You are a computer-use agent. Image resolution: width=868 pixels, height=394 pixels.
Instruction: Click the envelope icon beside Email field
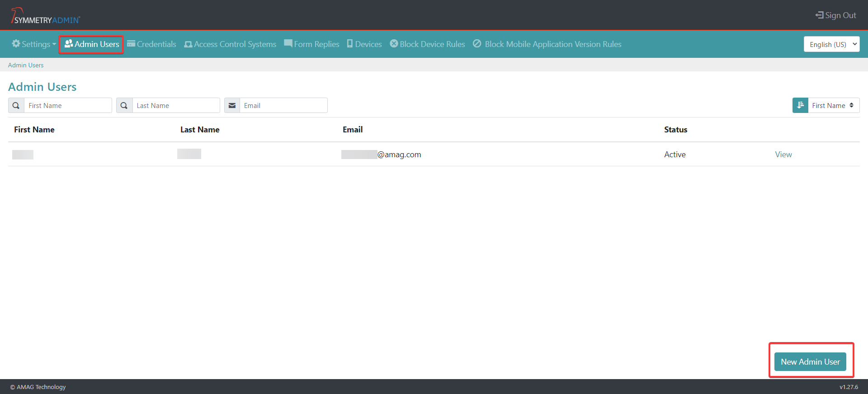[x=232, y=105]
